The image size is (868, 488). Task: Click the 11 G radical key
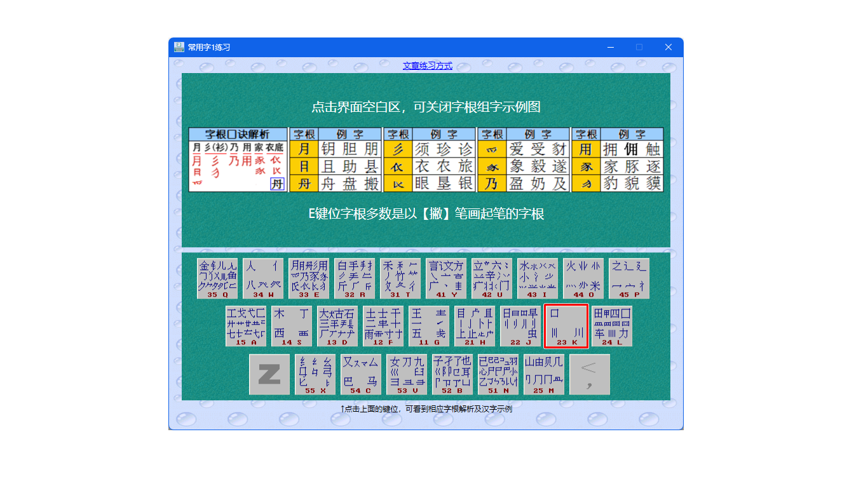429,327
